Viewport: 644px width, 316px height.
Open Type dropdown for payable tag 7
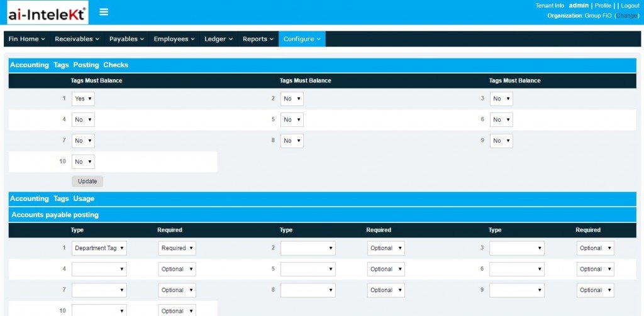pyautogui.click(x=99, y=290)
